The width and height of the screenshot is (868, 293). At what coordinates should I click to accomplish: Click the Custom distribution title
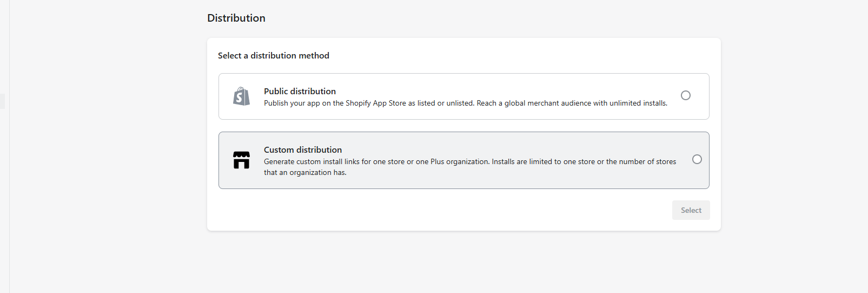pyautogui.click(x=302, y=149)
